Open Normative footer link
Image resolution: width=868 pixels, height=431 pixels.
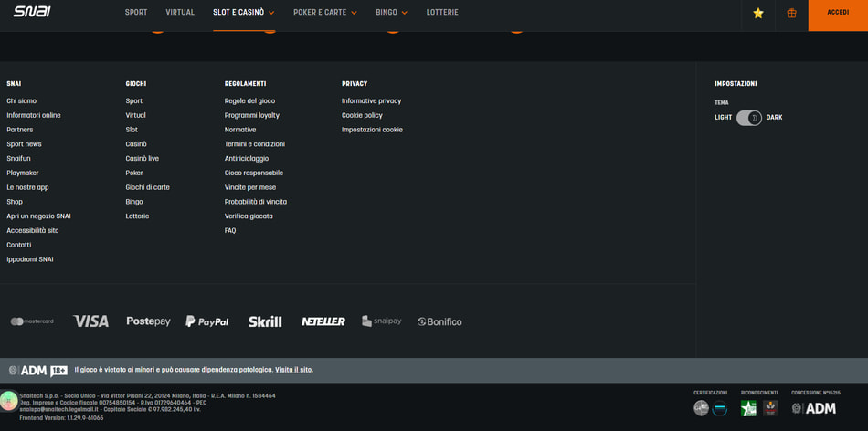(240, 130)
